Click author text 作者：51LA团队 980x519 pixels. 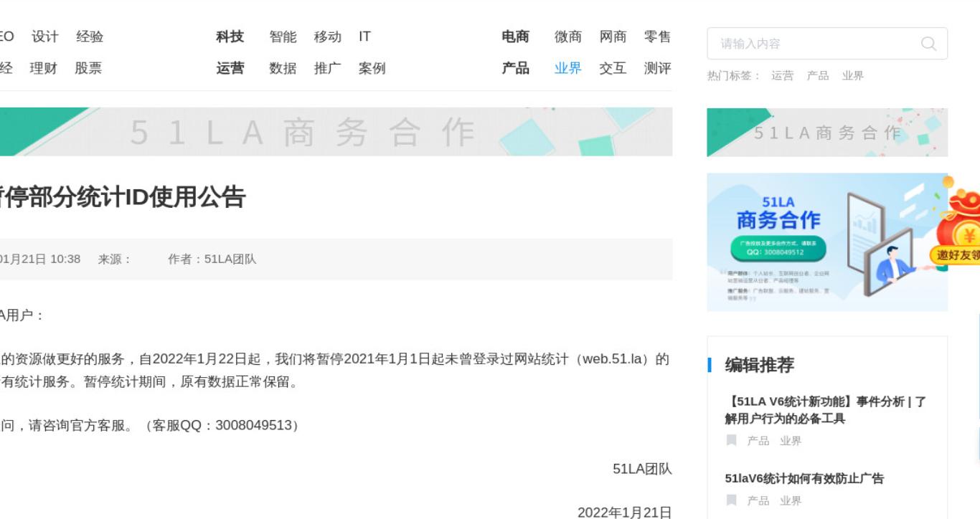212,259
